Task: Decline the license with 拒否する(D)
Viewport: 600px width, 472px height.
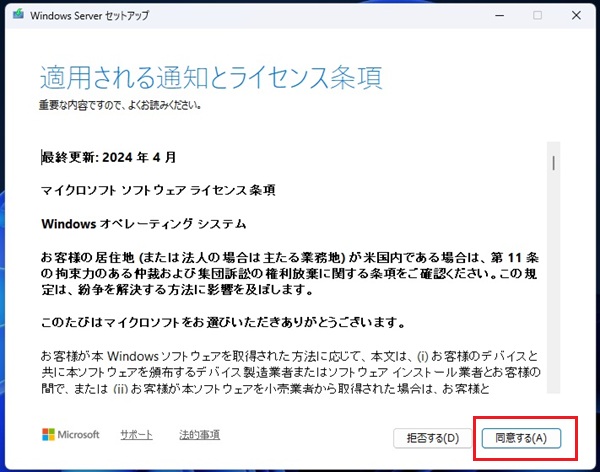Action: (x=432, y=438)
